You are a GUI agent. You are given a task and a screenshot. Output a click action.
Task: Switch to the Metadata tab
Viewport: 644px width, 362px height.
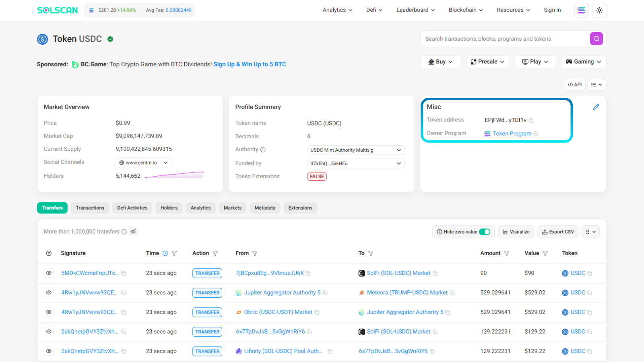coord(265,208)
